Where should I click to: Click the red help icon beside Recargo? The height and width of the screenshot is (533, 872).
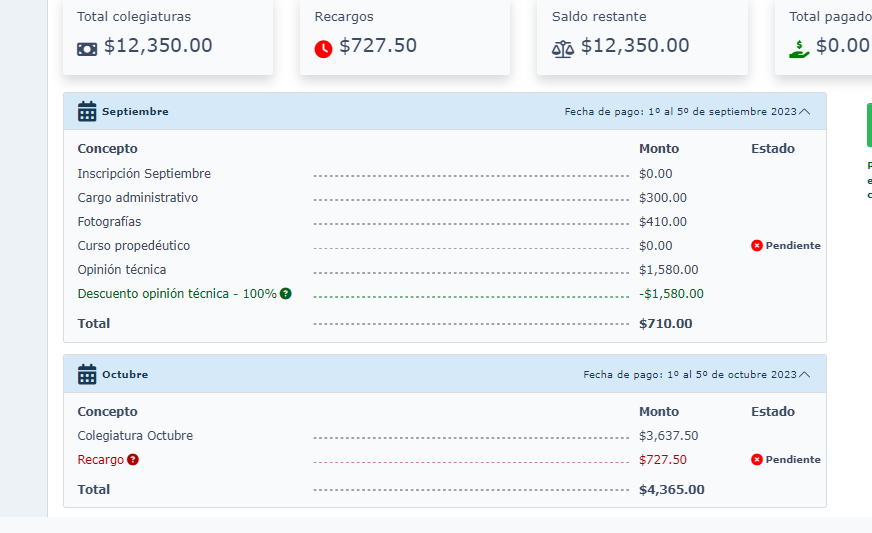point(132,460)
